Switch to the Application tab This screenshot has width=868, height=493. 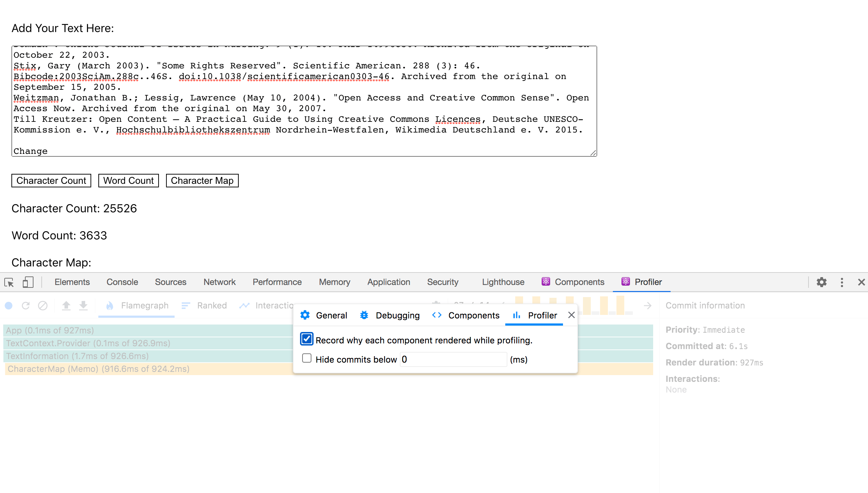(389, 282)
